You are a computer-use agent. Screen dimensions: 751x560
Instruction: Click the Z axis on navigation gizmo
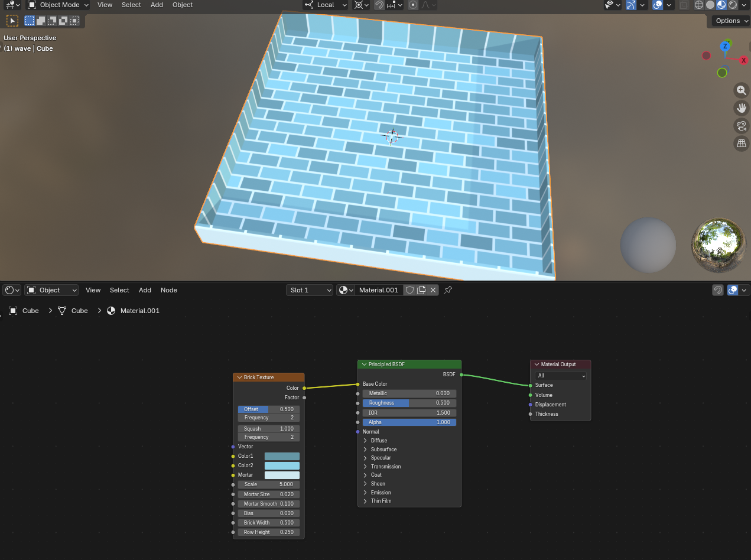point(725,45)
